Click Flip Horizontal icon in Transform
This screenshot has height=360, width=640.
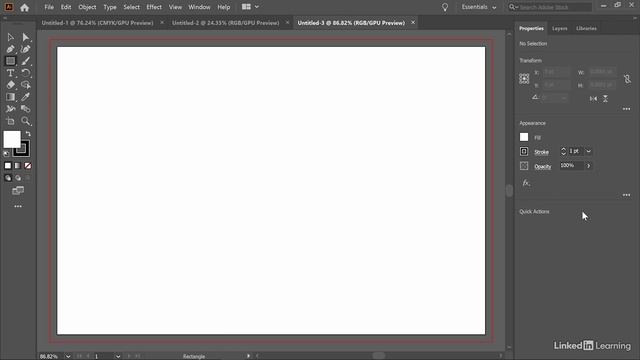(x=593, y=98)
